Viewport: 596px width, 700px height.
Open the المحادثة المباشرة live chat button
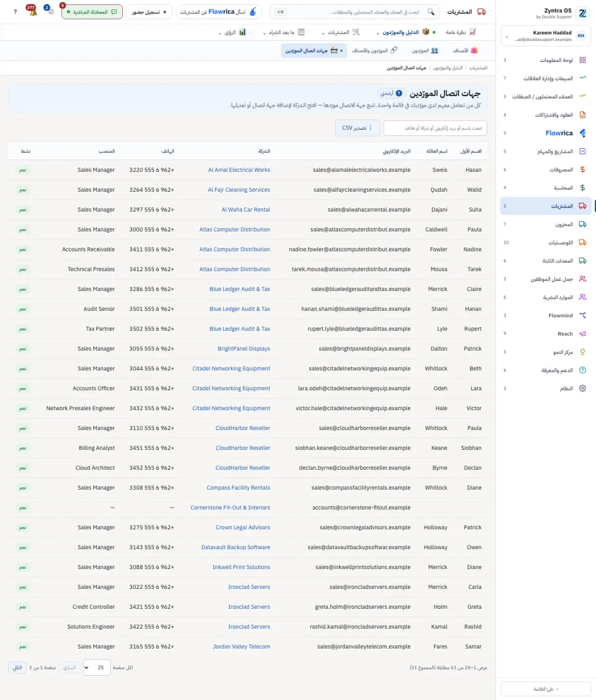point(92,12)
